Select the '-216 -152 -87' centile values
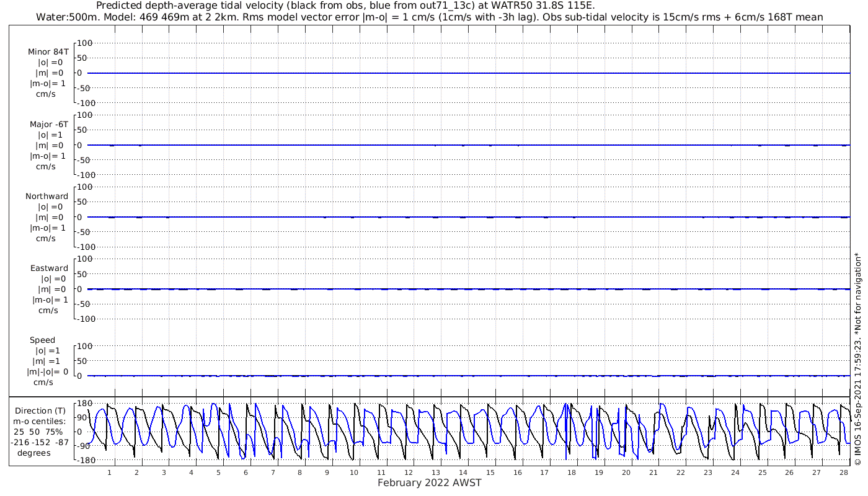 [x=40, y=442]
